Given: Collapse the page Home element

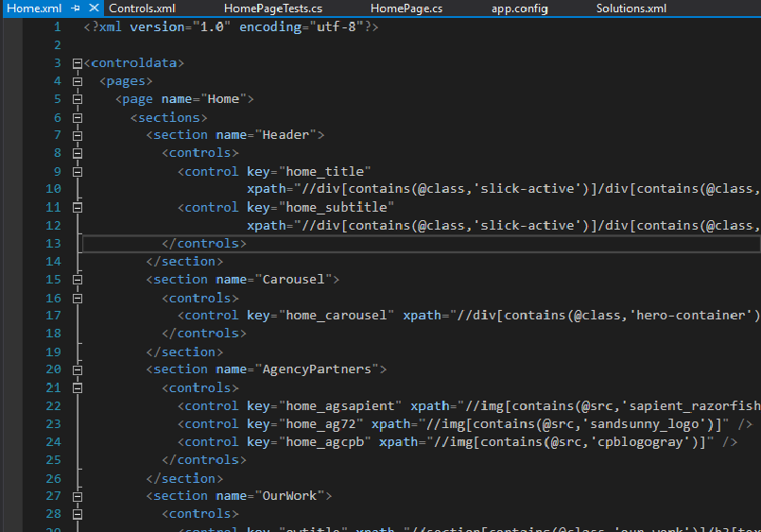Looking at the screenshot, I should [77, 99].
